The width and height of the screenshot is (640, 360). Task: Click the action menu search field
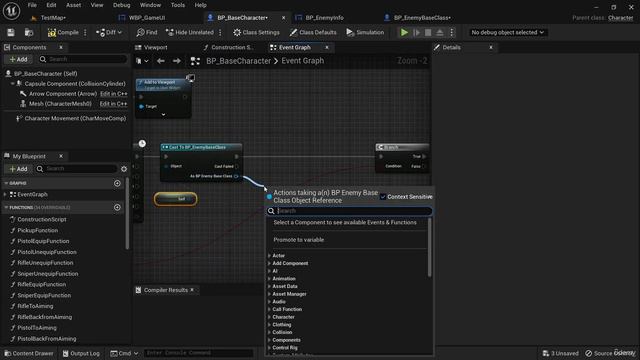point(349,211)
